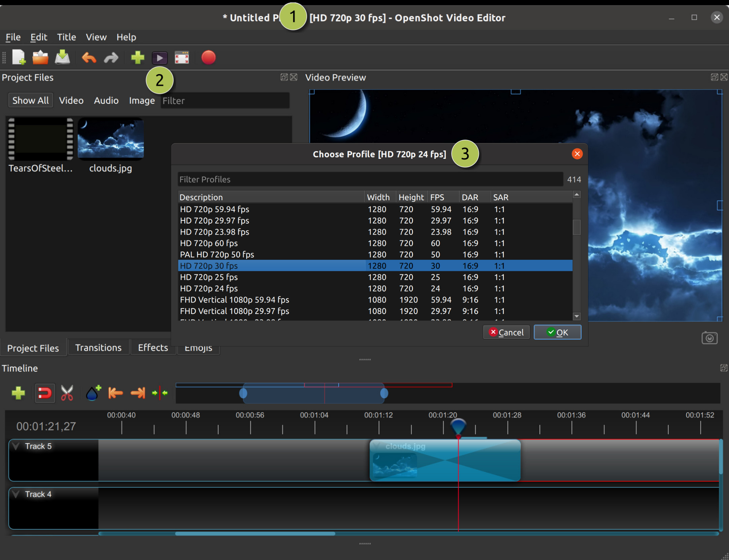
Task: Click the Razor cut tool in timeline
Action: click(x=67, y=393)
